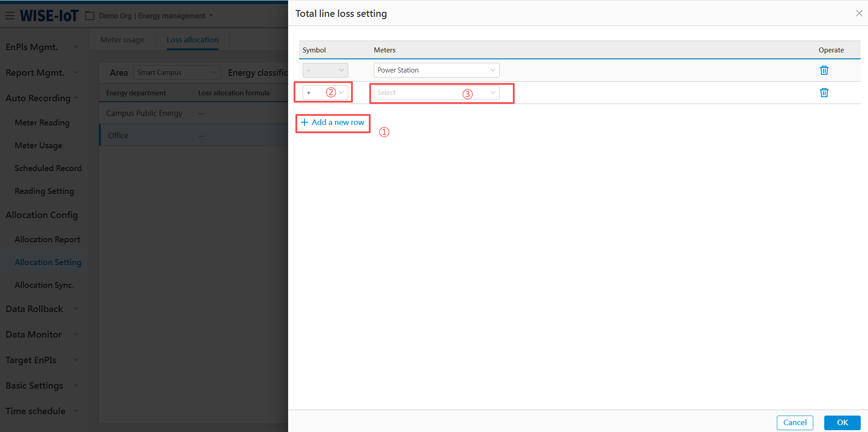Close the Total line loss setting panel
The image size is (868, 432).
pyautogui.click(x=859, y=13)
